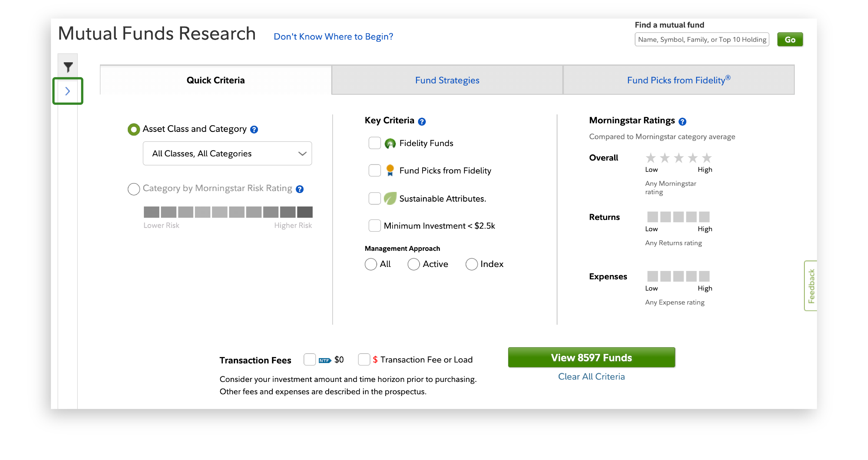Click the Find a mutual fund search field

702,39
